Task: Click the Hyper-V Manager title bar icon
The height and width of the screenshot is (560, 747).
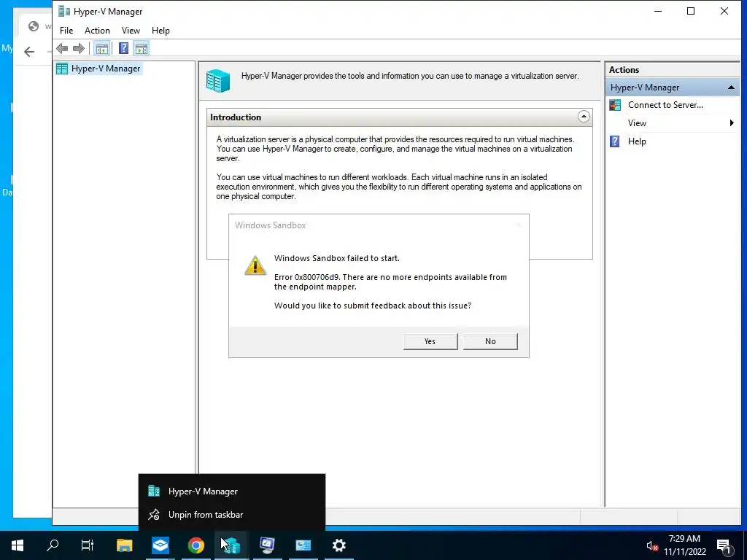Action: tap(64, 11)
